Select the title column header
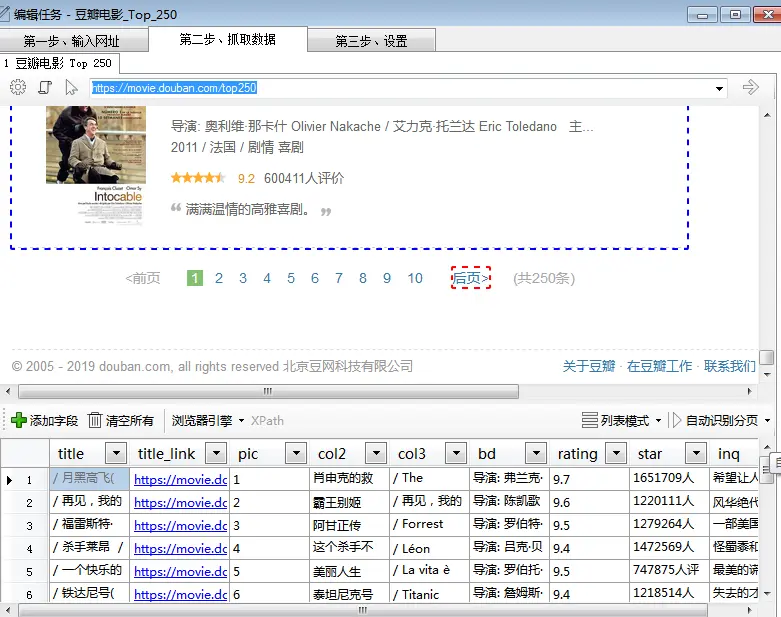The image size is (781, 617). point(90,453)
